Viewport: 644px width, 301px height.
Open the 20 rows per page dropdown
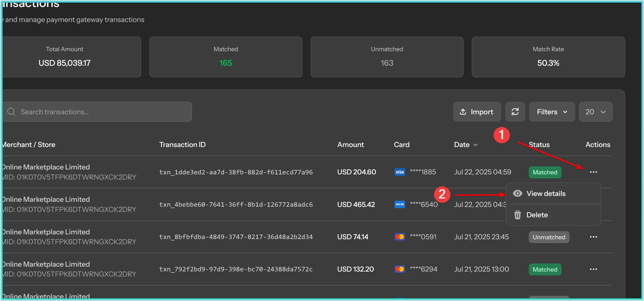pyautogui.click(x=595, y=112)
